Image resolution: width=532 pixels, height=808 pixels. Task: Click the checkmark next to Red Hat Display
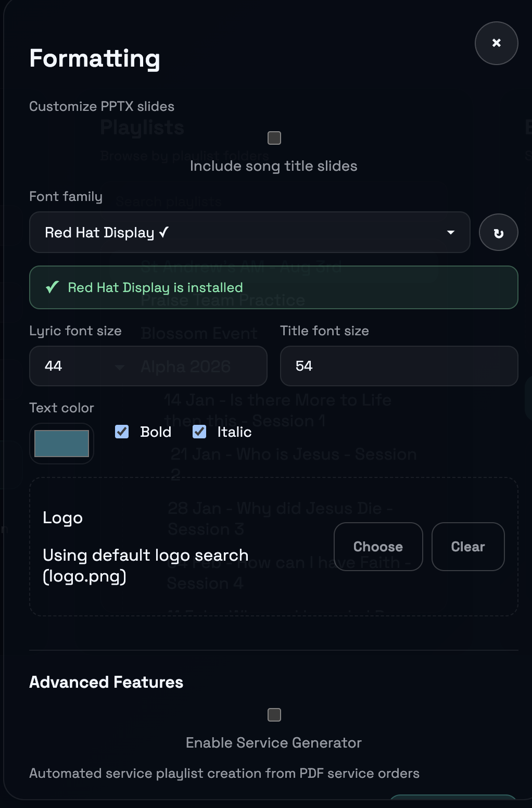[x=163, y=232]
